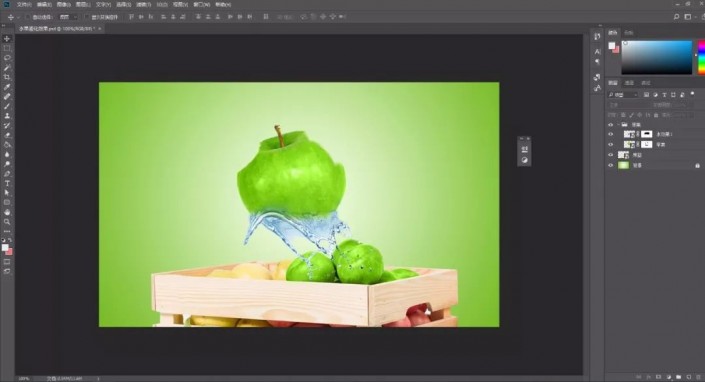Screen dimensions: 705x382
Task: Select the Rectangle shape tool
Action: pyautogui.click(x=7, y=202)
